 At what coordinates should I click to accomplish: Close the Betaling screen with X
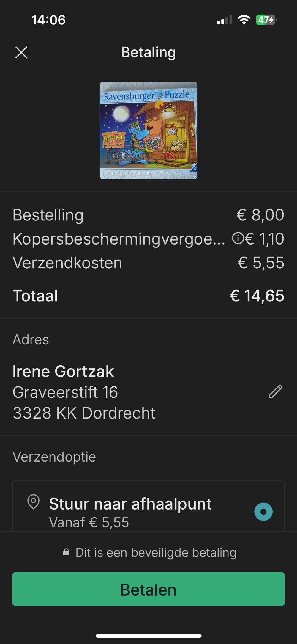pos(21,53)
